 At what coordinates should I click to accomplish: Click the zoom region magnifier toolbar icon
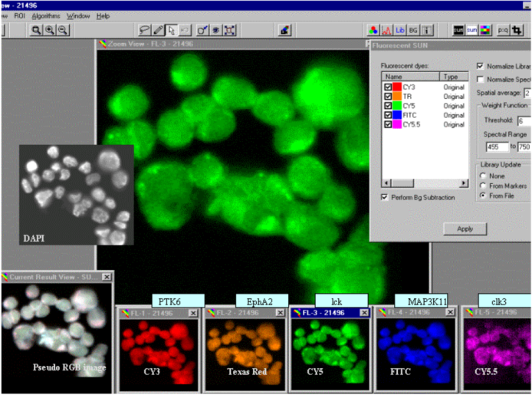(36, 30)
